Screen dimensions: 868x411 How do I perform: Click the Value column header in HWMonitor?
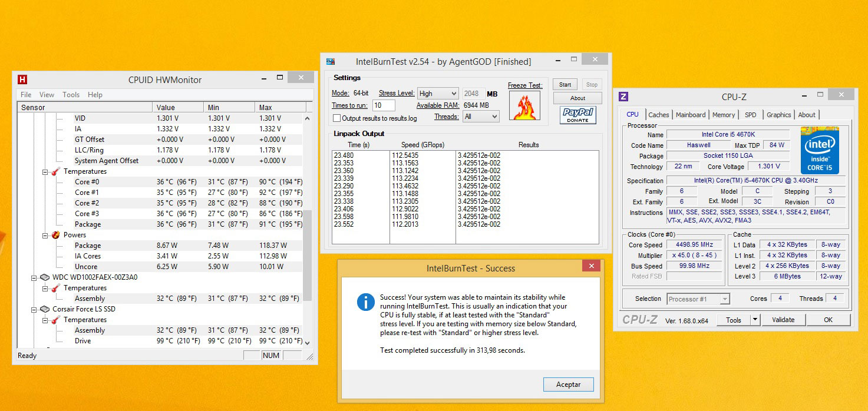click(178, 107)
